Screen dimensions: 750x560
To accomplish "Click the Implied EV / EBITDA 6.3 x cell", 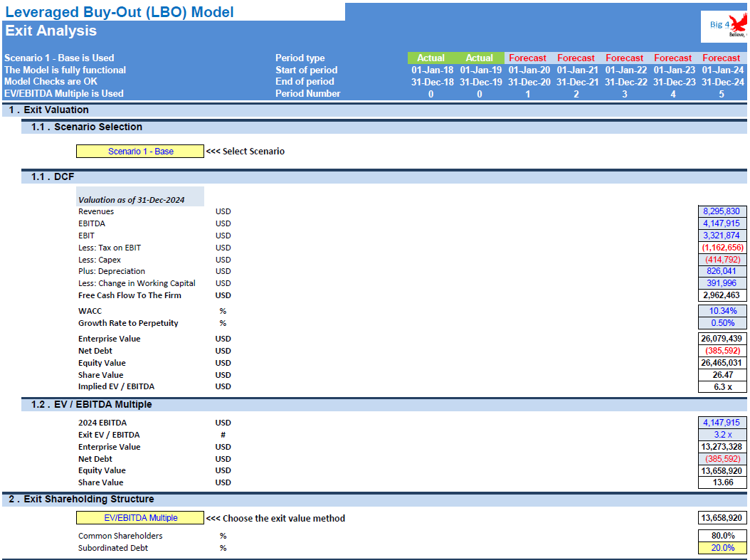I will 722,387.
